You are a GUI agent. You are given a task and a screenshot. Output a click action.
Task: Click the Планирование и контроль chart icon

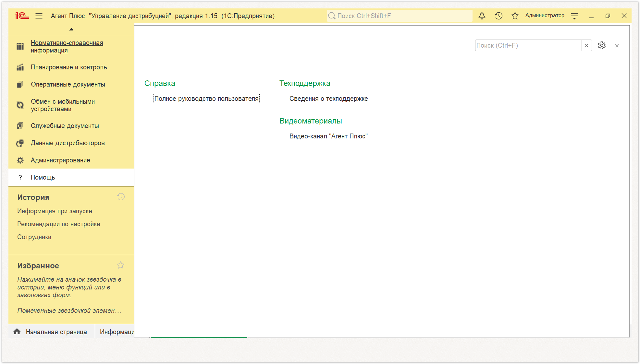(20, 67)
